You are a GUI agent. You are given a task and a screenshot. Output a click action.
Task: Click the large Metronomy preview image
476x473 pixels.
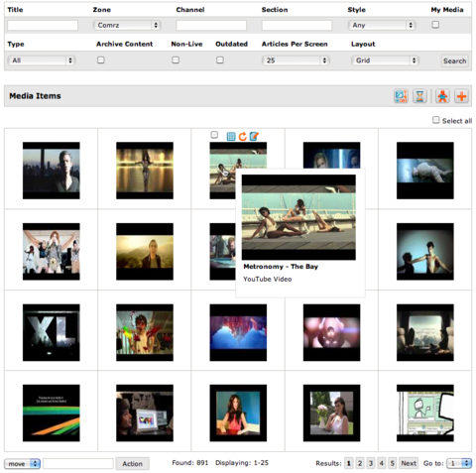pos(298,217)
